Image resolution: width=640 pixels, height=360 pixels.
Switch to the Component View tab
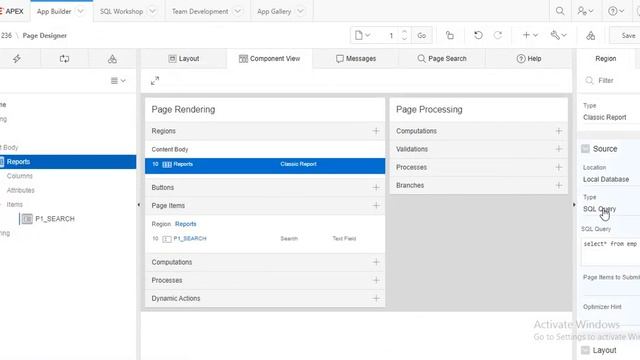269,59
